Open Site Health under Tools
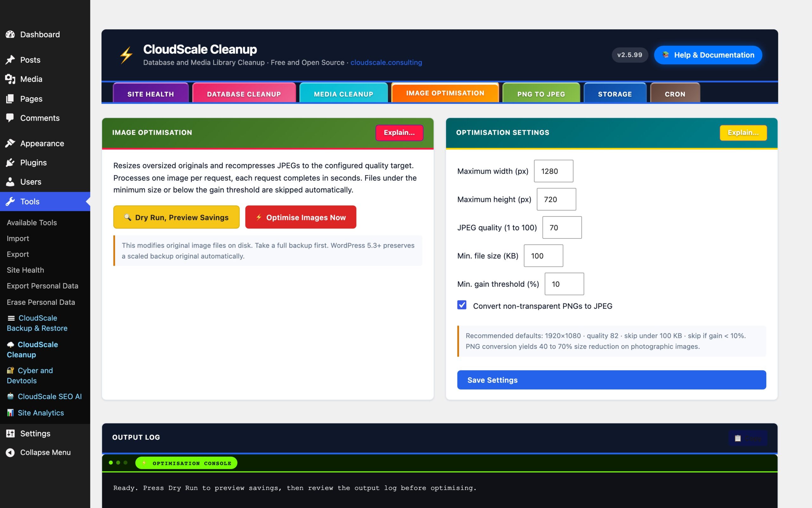Image resolution: width=812 pixels, height=508 pixels. click(x=25, y=270)
